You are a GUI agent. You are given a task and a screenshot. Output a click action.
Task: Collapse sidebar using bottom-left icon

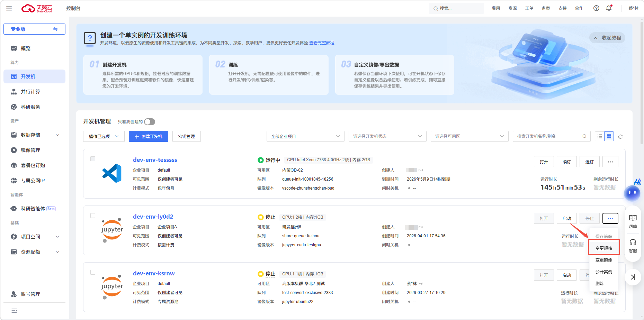[x=14, y=311]
